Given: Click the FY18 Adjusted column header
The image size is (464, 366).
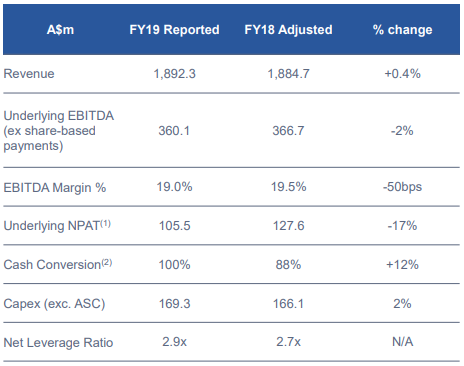Looking at the screenshot, I should click(x=288, y=30).
